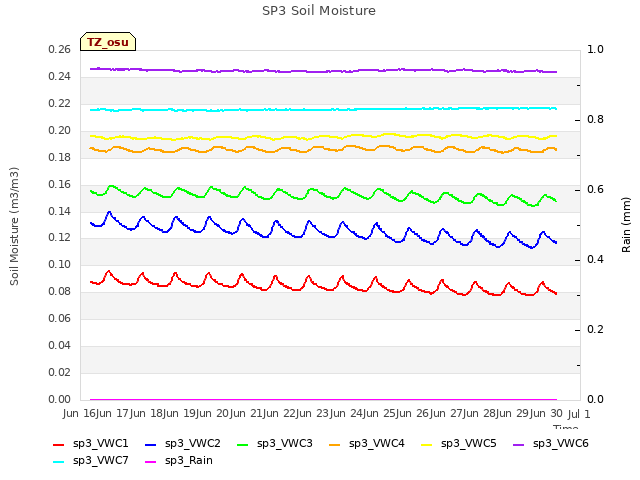Click the Soil Moisture (m3/m3) axis label
The height and width of the screenshot is (480, 640).
14,226
